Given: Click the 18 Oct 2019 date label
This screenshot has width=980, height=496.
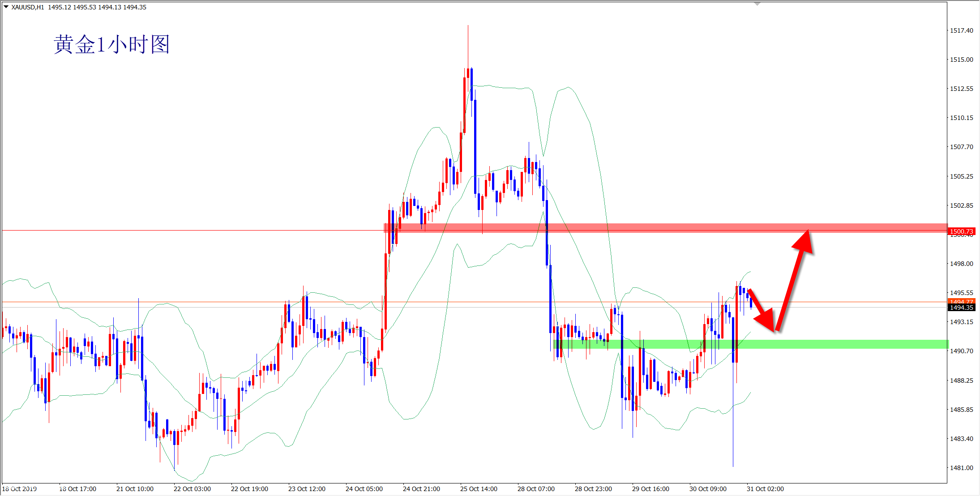Looking at the screenshot, I should coord(20,489).
